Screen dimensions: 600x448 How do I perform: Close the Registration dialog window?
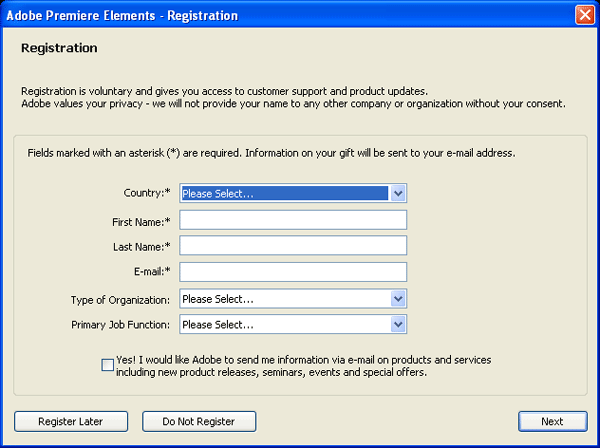coord(584,15)
